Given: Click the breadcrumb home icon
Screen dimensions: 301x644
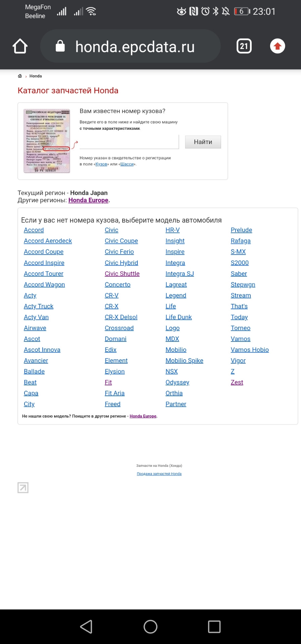Looking at the screenshot, I should pyautogui.click(x=20, y=76).
